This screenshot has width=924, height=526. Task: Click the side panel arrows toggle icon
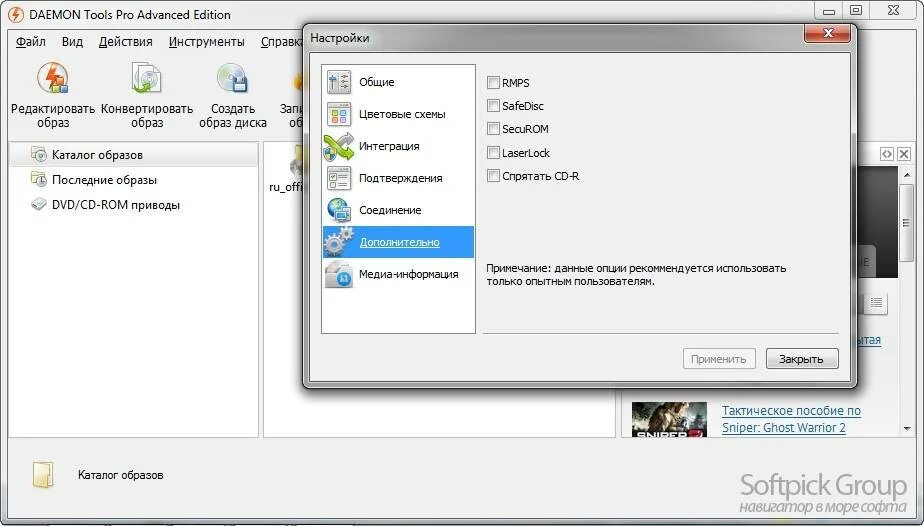pyautogui.click(x=887, y=154)
